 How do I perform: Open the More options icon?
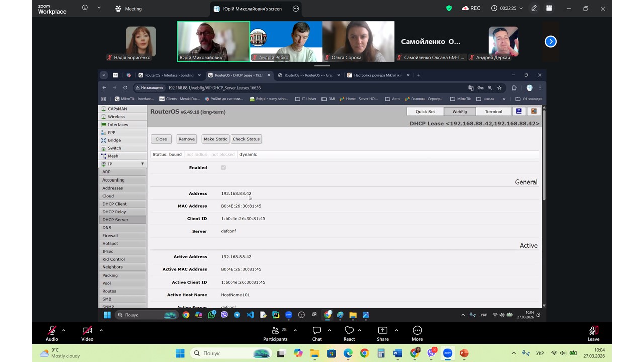pyautogui.click(x=417, y=331)
